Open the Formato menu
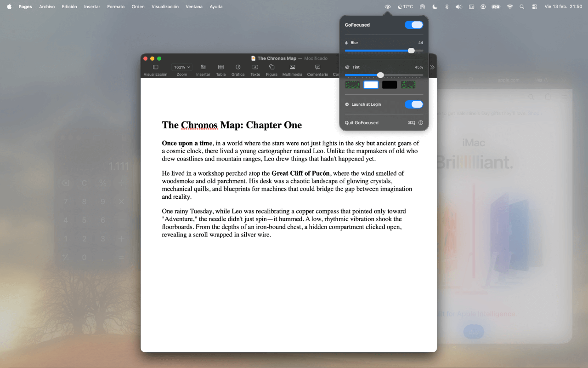This screenshot has width=588, height=368. tap(116, 7)
